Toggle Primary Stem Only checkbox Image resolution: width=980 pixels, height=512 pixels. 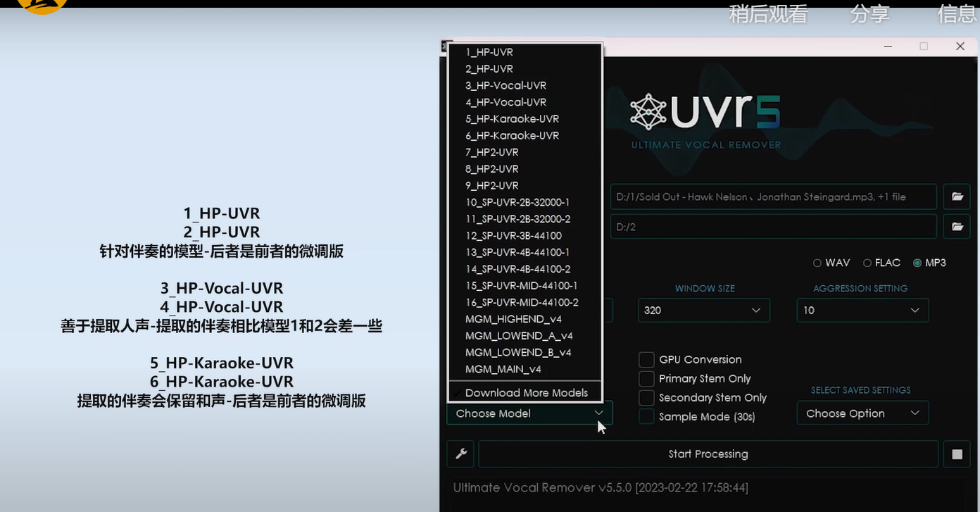coord(646,378)
